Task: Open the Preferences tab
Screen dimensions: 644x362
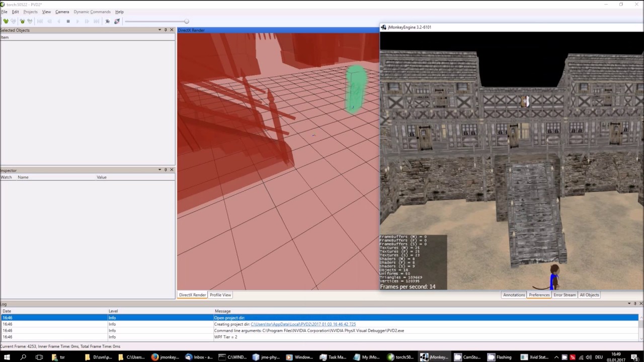Action: (x=539, y=295)
